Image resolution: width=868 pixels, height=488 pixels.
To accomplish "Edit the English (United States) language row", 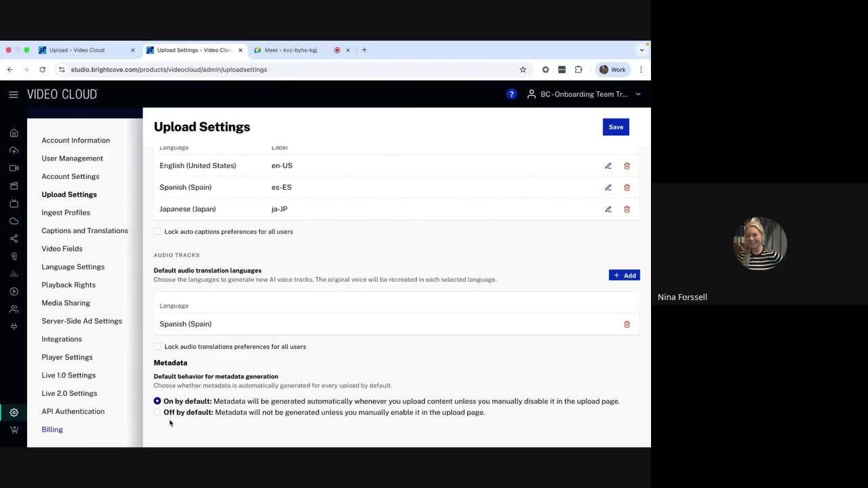I will [x=608, y=166].
